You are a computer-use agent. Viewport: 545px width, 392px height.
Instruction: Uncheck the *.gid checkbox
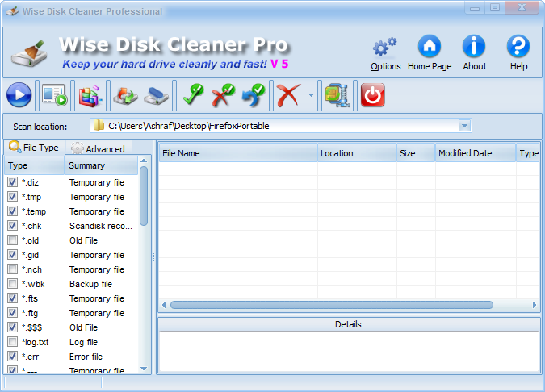click(12, 255)
